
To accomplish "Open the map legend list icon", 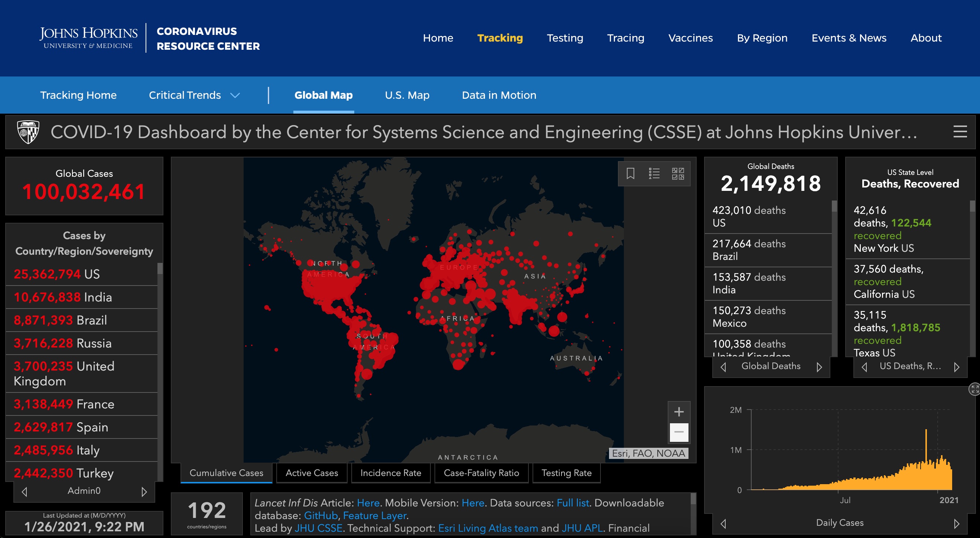I will pos(654,173).
